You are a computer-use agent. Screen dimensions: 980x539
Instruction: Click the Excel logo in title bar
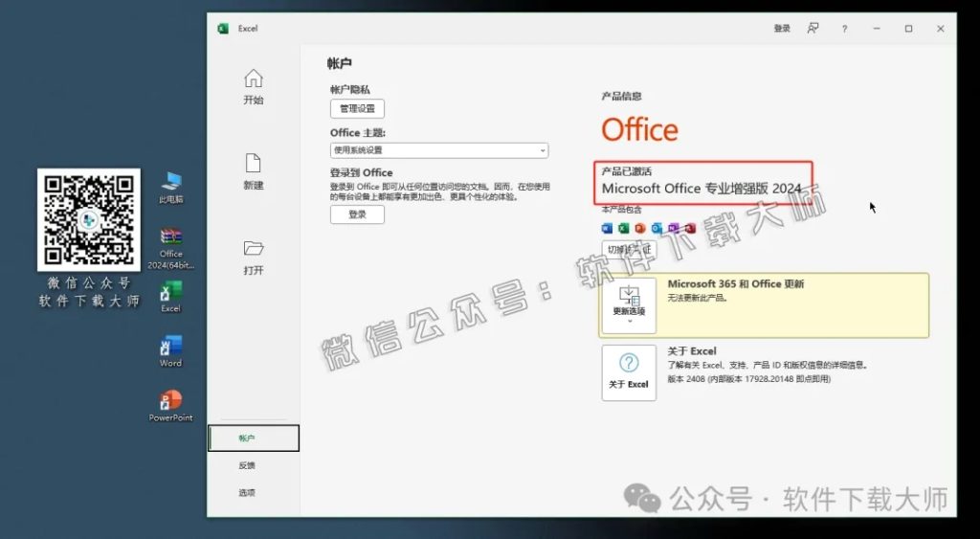(223, 29)
